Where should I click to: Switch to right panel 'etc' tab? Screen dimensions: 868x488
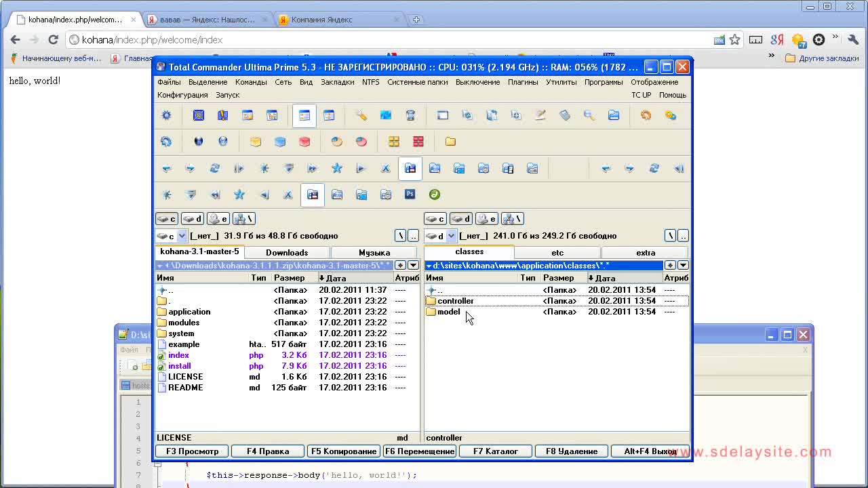(557, 253)
